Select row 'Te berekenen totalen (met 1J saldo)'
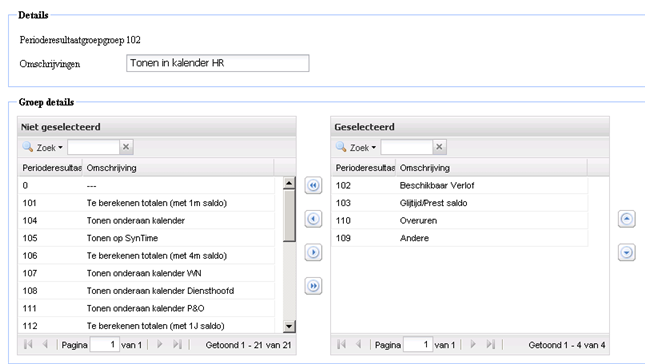The width and height of the screenshot is (645, 364). pos(146,326)
